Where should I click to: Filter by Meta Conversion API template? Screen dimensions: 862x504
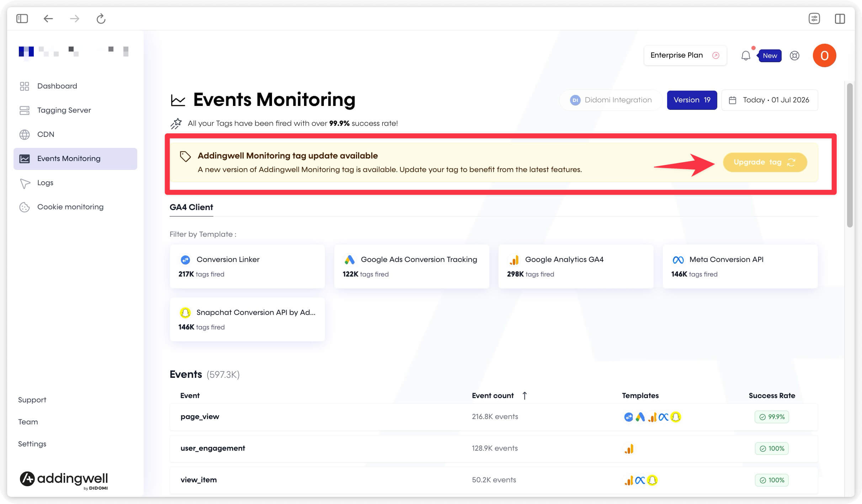(740, 266)
